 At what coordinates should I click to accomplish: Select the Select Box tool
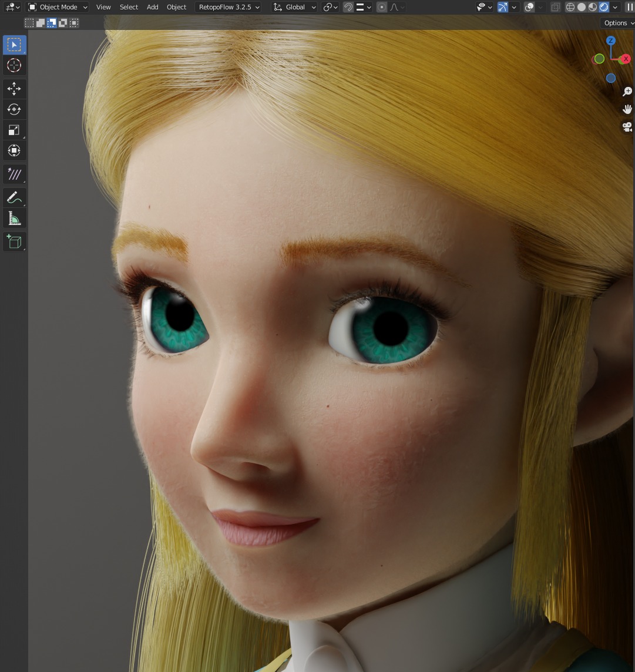(x=14, y=45)
